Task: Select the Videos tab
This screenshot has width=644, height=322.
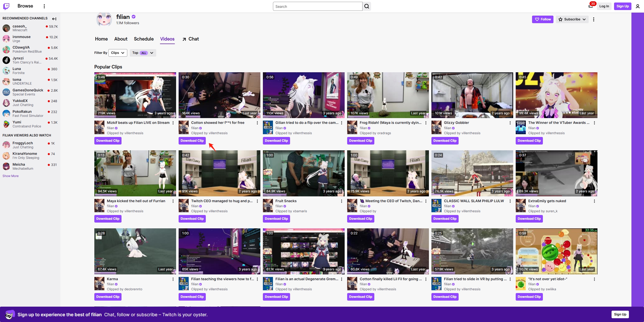Action: [x=167, y=39]
